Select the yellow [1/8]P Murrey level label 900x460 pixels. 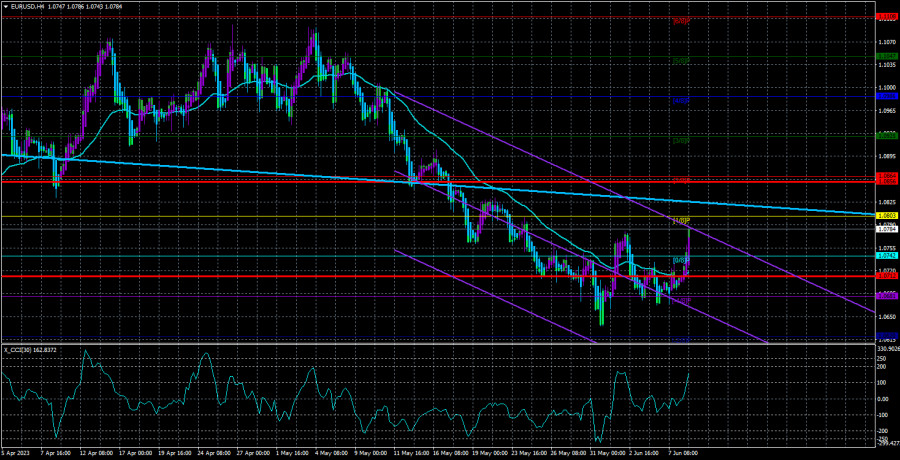[681, 221]
